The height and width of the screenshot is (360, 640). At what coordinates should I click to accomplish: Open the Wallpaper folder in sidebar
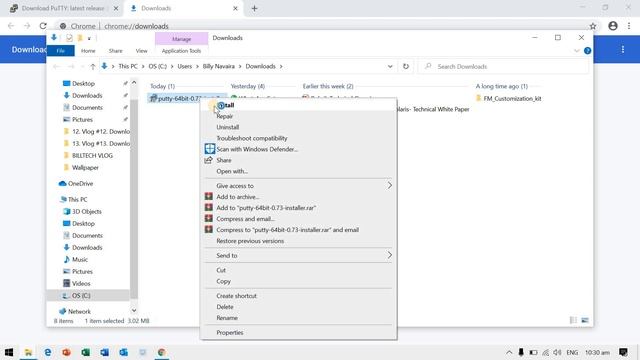click(x=85, y=167)
